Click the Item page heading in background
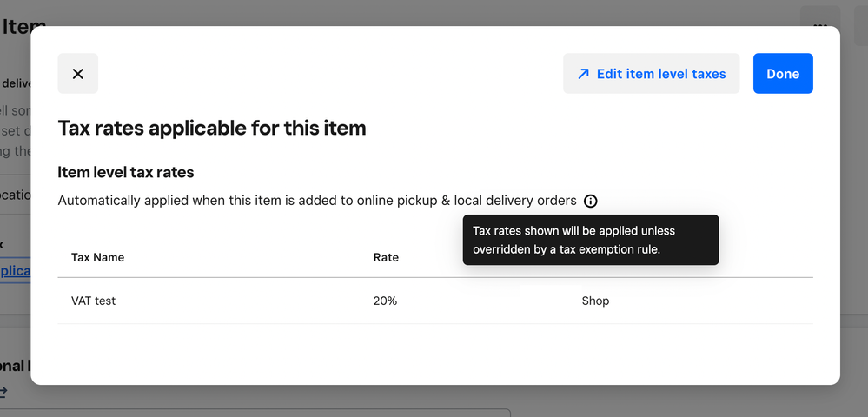868x417 pixels. [x=23, y=26]
